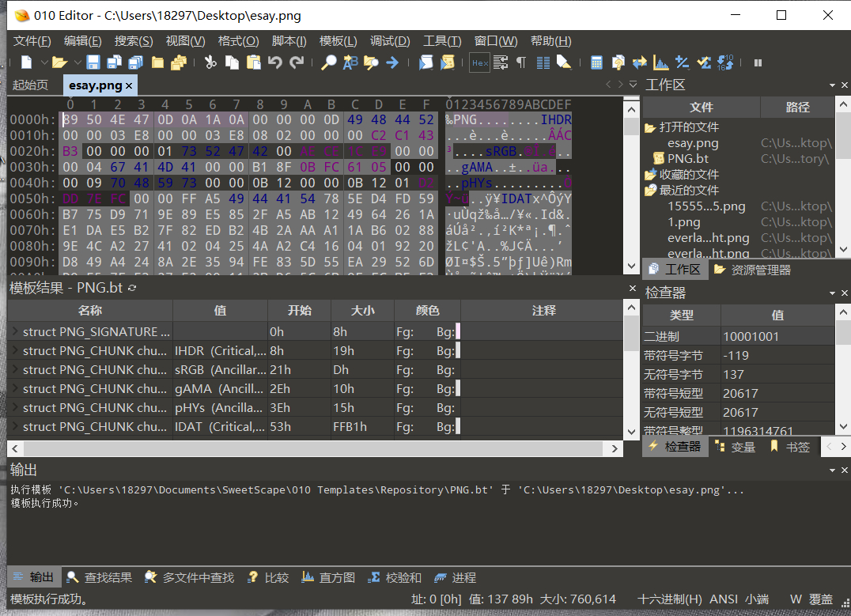Open the checksum sigma-check icon
The width and height of the screenshot is (851, 616).
[x=704, y=62]
